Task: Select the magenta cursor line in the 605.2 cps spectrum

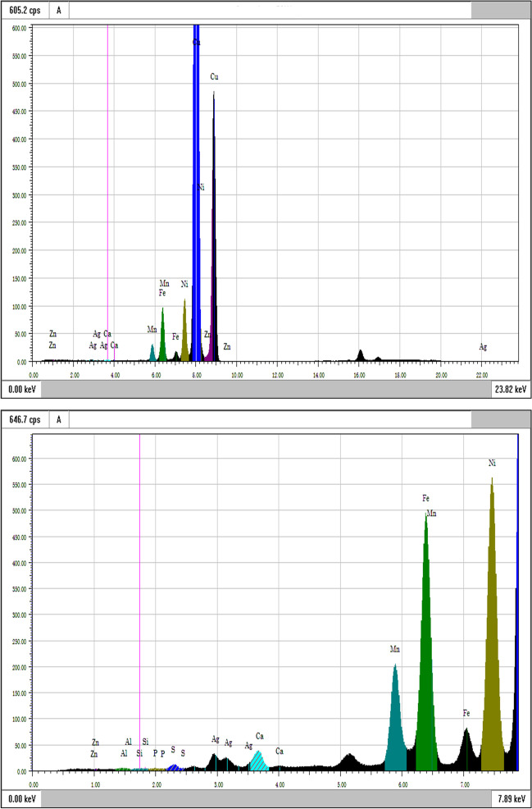Action: 107,191
